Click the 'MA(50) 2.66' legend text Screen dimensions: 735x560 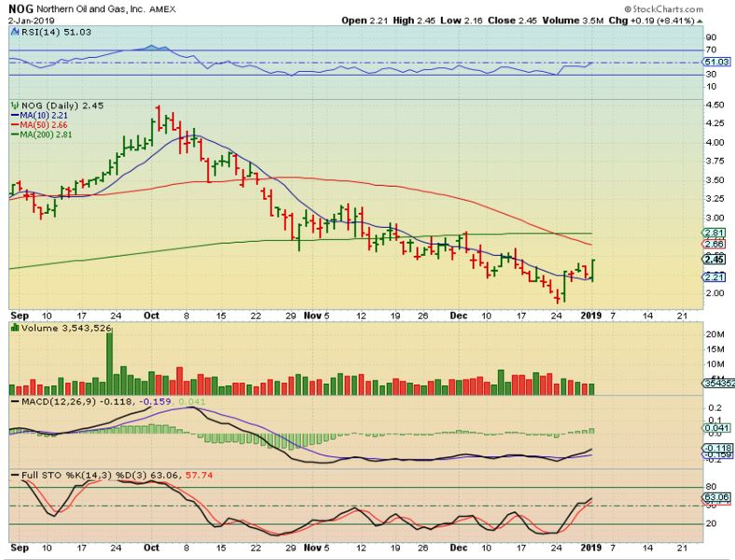point(44,125)
